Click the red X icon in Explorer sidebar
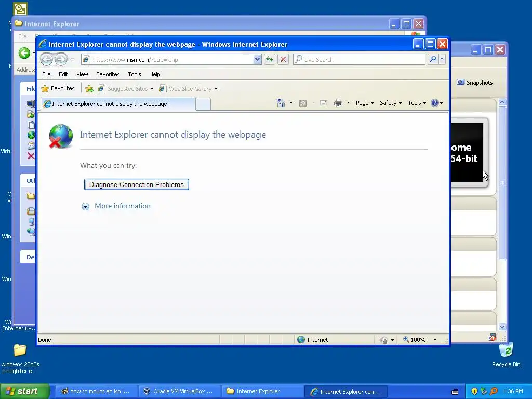 (x=31, y=156)
